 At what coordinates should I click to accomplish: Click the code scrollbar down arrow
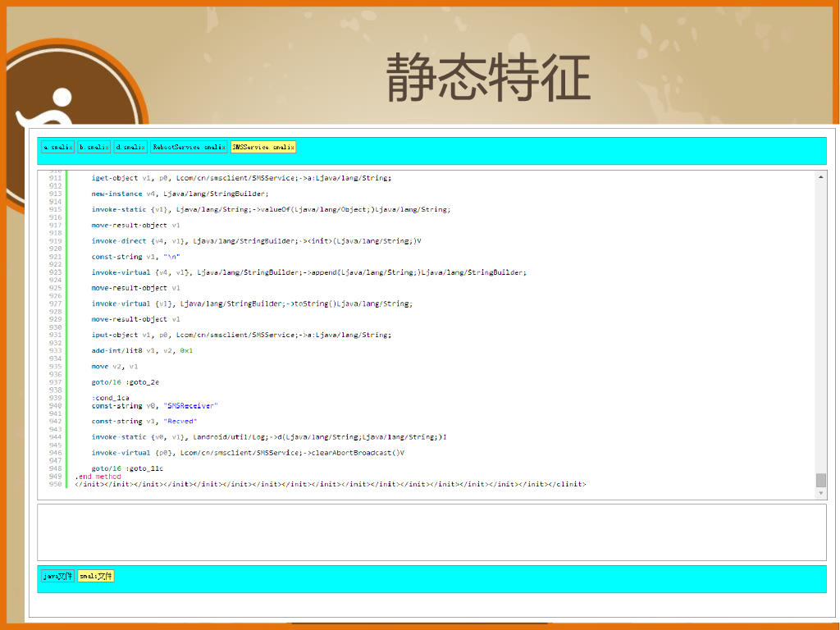pyautogui.click(x=820, y=494)
